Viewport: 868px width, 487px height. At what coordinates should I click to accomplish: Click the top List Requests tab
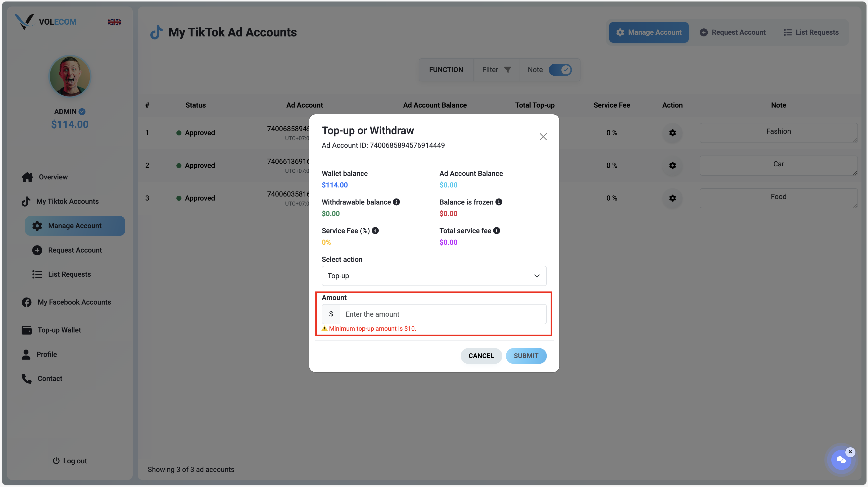tap(811, 32)
